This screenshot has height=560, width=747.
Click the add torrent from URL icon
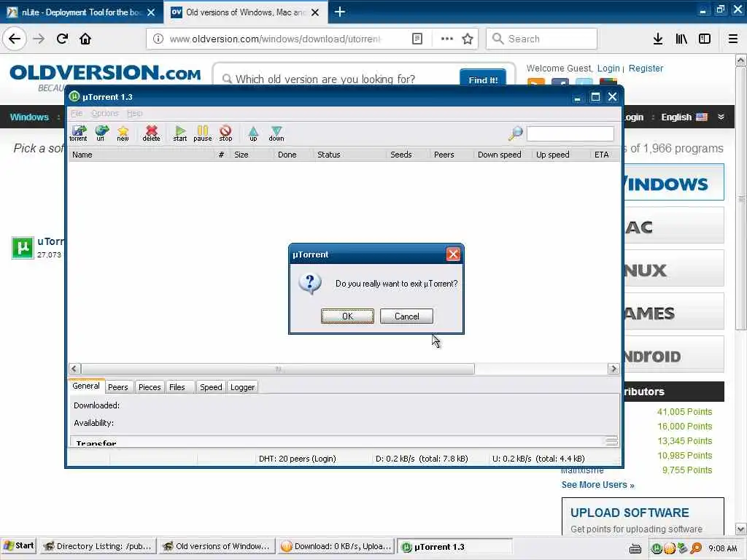[101, 133]
